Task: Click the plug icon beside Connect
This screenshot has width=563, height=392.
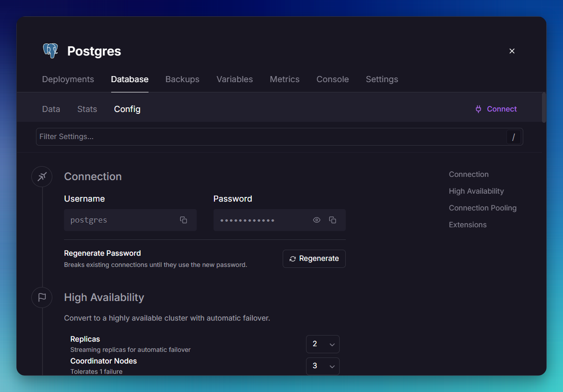Action: tap(478, 109)
